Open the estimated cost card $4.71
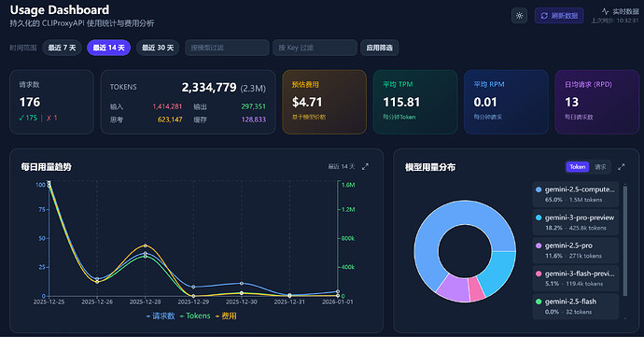 pyautogui.click(x=325, y=102)
